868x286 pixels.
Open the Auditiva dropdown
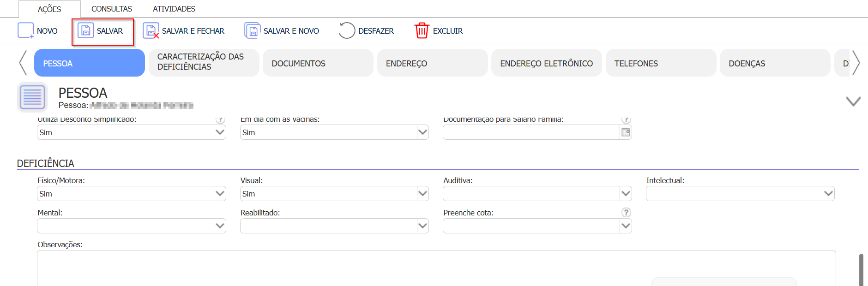pos(626,194)
